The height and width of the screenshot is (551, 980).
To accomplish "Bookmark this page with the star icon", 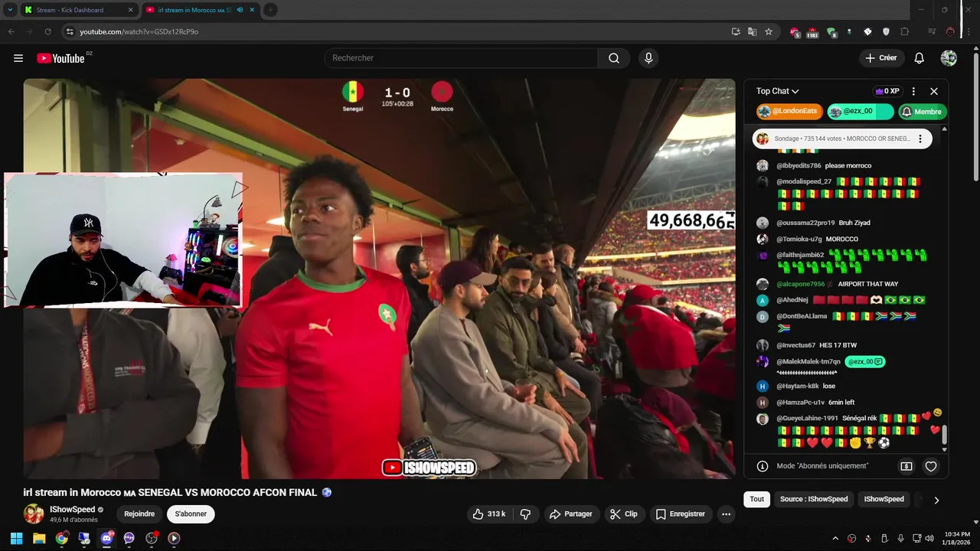I will click(769, 31).
